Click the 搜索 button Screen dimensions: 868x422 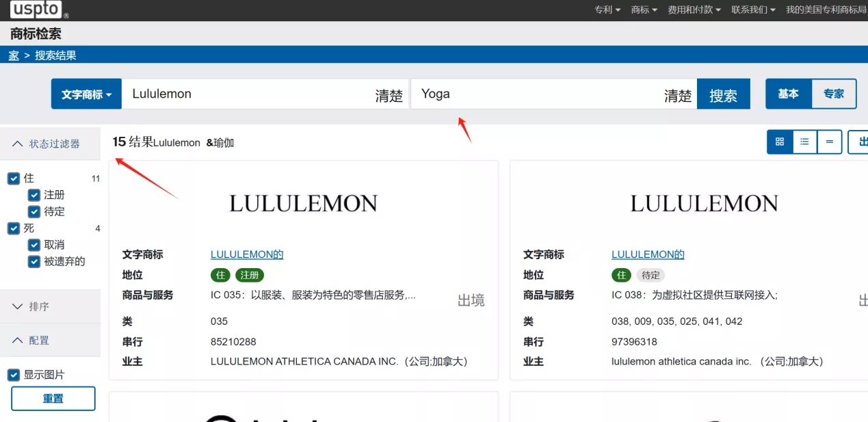tap(723, 95)
